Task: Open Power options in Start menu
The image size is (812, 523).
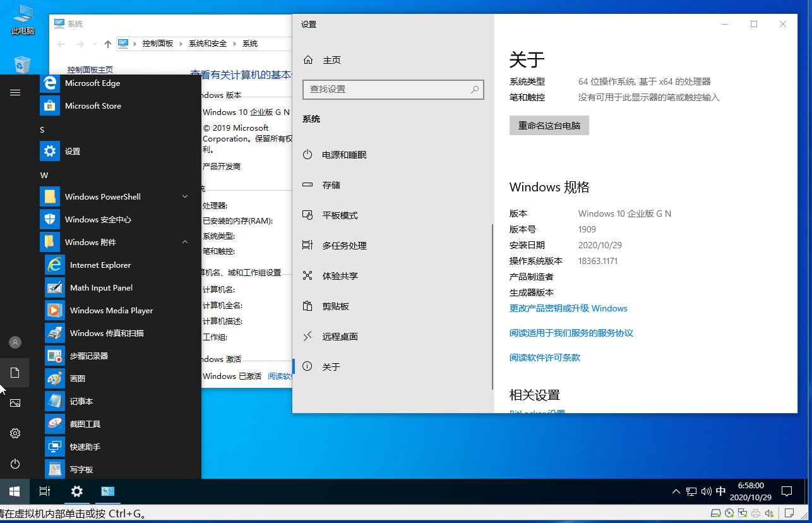Action: pyautogui.click(x=15, y=464)
